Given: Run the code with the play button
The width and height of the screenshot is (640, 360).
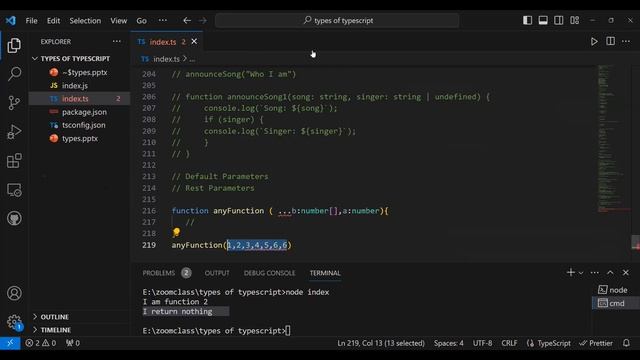Looking at the screenshot, I should click(x=594, y=41).
